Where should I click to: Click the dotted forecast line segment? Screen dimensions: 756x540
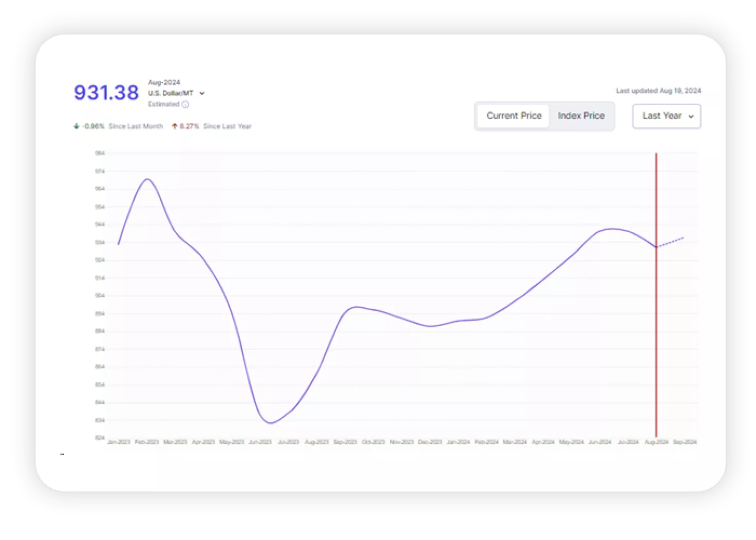670,243
